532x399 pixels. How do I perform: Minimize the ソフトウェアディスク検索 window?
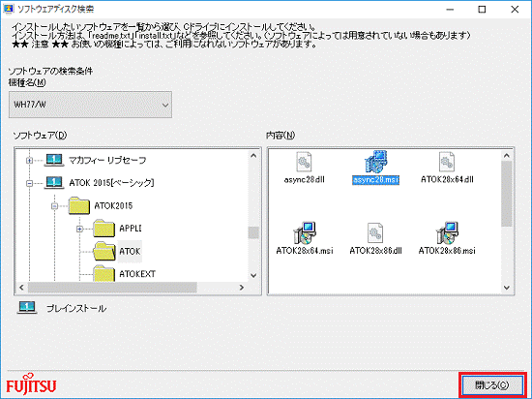tap(450, 9)
